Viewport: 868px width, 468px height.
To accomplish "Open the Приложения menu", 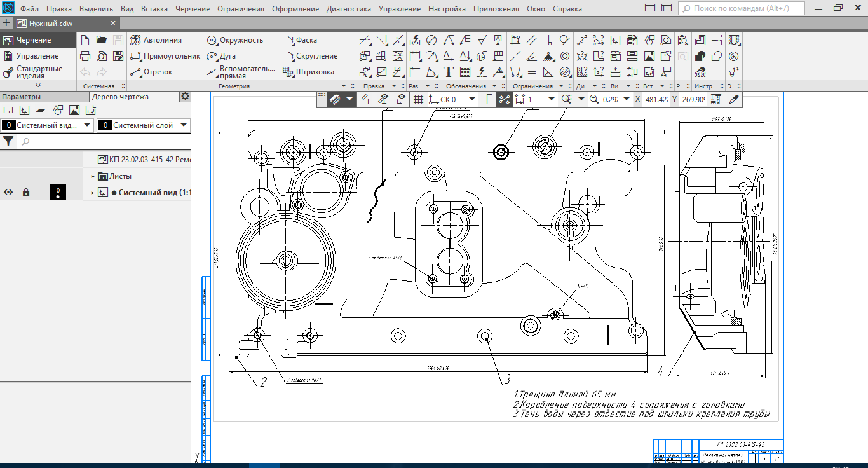I will [x=496, y=9].
